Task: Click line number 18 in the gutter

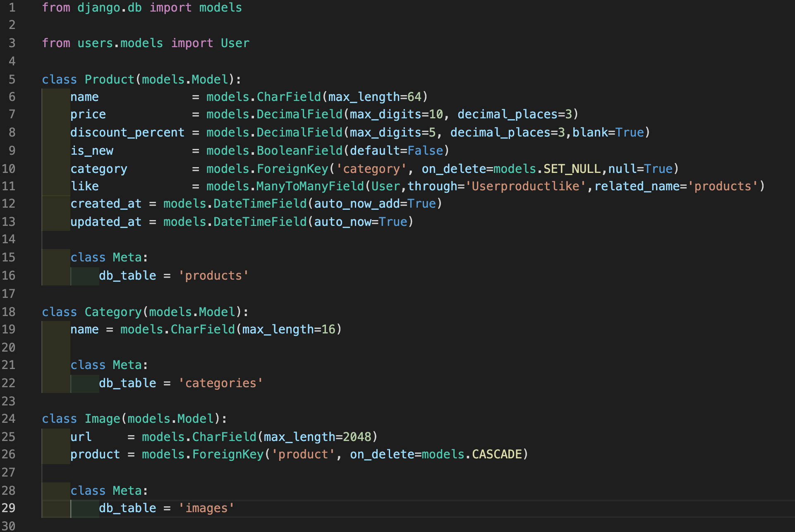Action: [x=9, y=312]
